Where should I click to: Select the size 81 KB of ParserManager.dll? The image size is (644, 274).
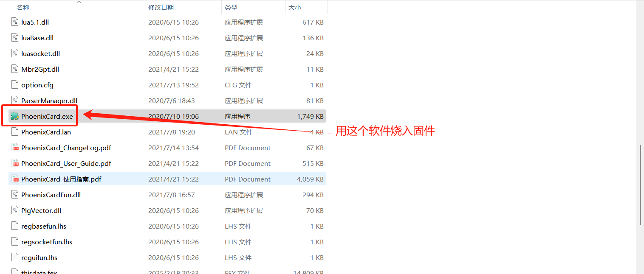(x=315, y=101)
